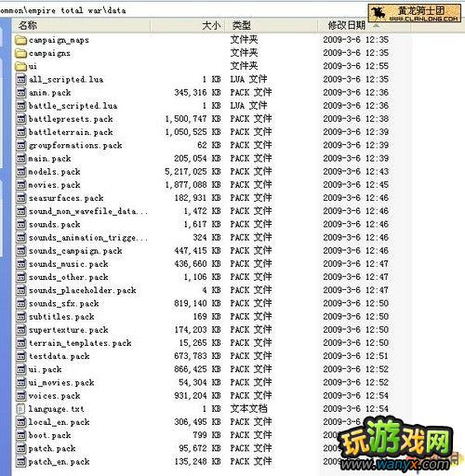
Task: Select the supertexture.pack file name
Action: [69, 330]
